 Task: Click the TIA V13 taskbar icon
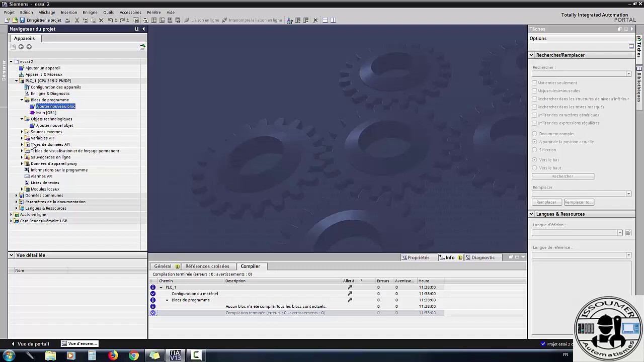pos(175,355)
